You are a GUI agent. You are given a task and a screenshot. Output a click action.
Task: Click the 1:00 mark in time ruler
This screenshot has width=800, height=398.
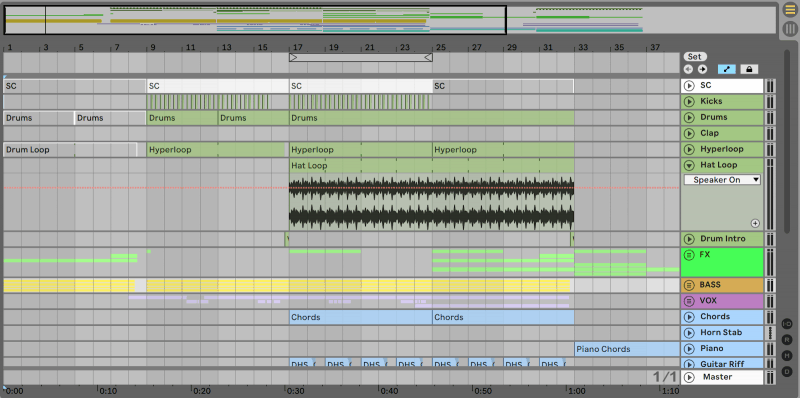pyautogui.click(x=577, y=391)
